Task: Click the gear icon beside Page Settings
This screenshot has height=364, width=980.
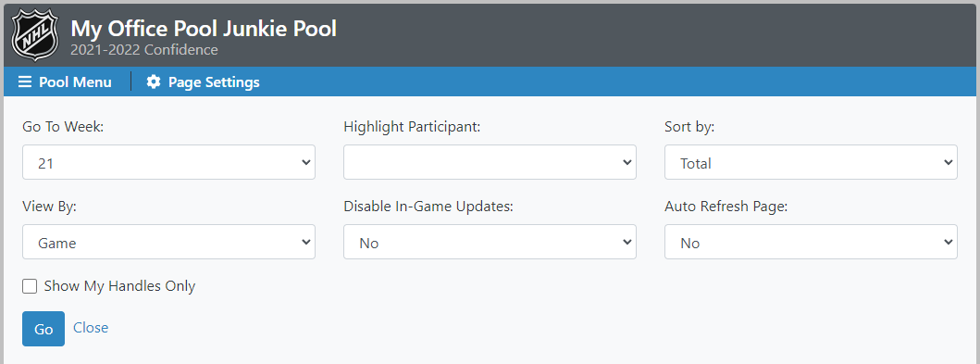Action: coord(153,82)
